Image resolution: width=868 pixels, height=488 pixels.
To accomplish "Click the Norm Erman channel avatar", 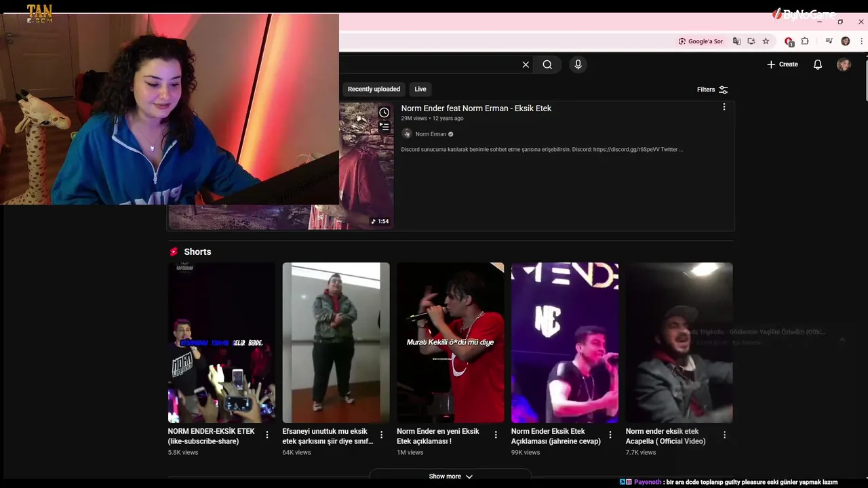I will pos(407,134).
